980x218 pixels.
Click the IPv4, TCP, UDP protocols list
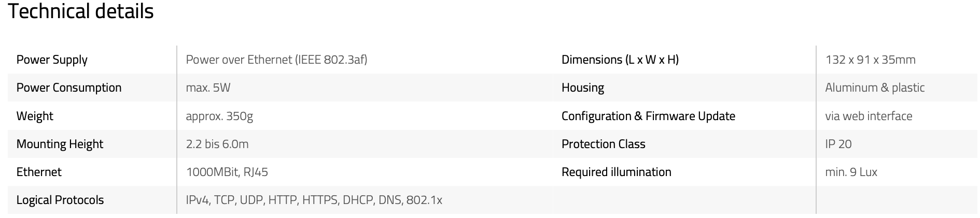point(314,200)
